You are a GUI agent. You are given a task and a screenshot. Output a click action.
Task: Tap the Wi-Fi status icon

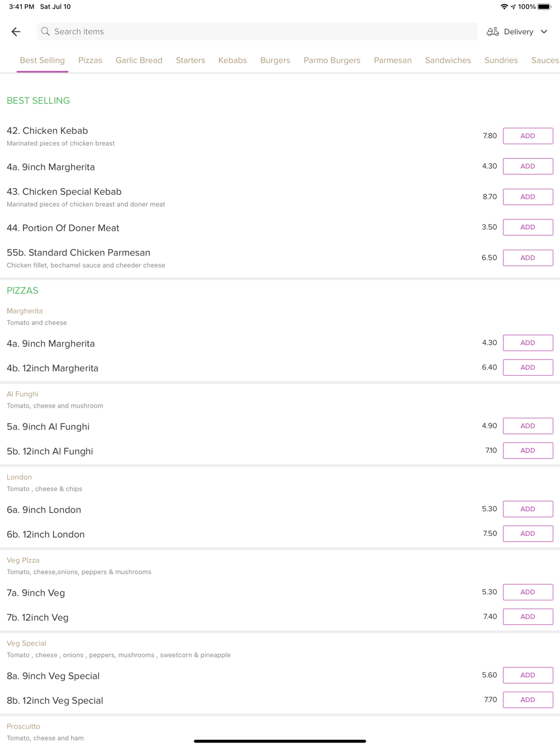click(x=504, y=7)
